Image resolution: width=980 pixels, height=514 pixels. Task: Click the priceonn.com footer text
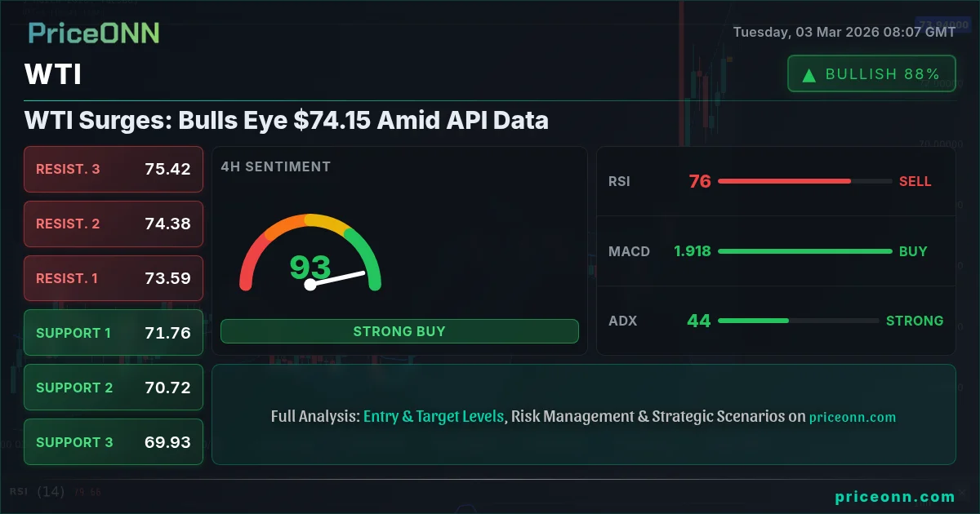click(895, 496)
